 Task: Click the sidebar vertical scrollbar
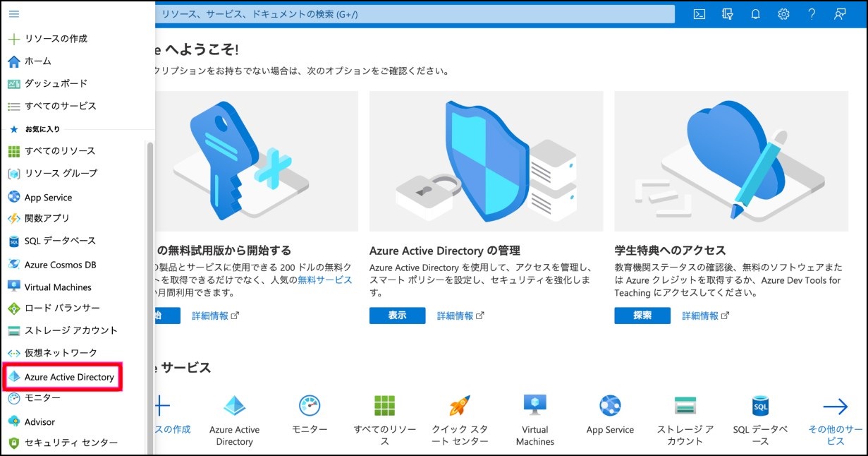149,296
